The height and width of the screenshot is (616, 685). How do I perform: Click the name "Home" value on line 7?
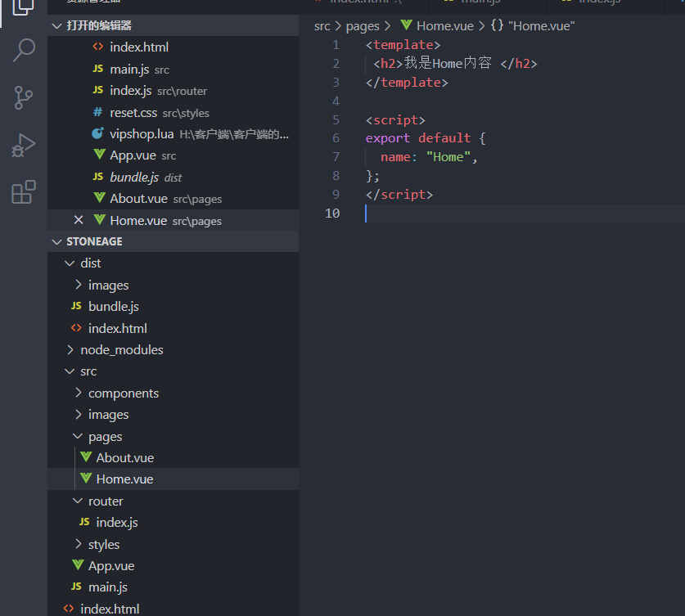click(x=448, y=157)
